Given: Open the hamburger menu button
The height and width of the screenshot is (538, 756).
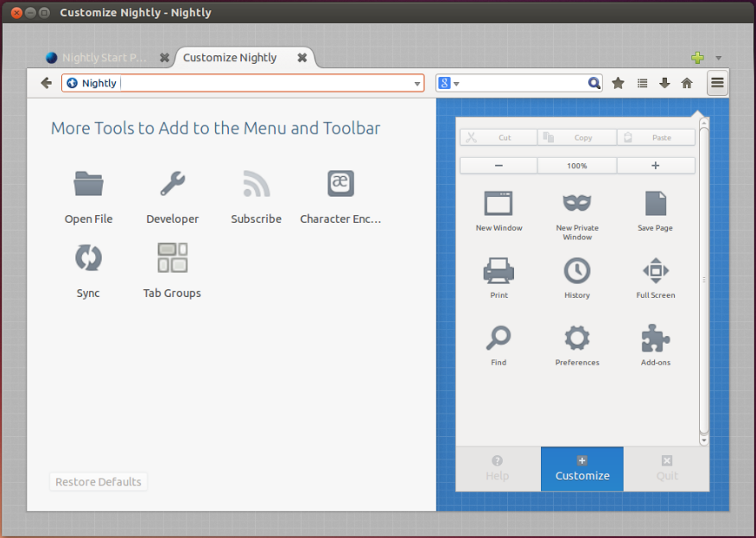Looking at the screenshot, I should [717, 83].
